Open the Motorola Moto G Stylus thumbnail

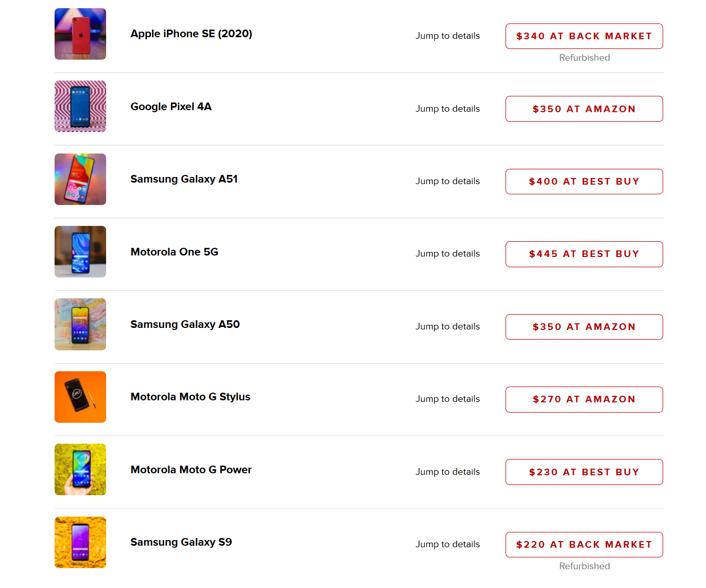pyautogui.click(x=80, y=397)
